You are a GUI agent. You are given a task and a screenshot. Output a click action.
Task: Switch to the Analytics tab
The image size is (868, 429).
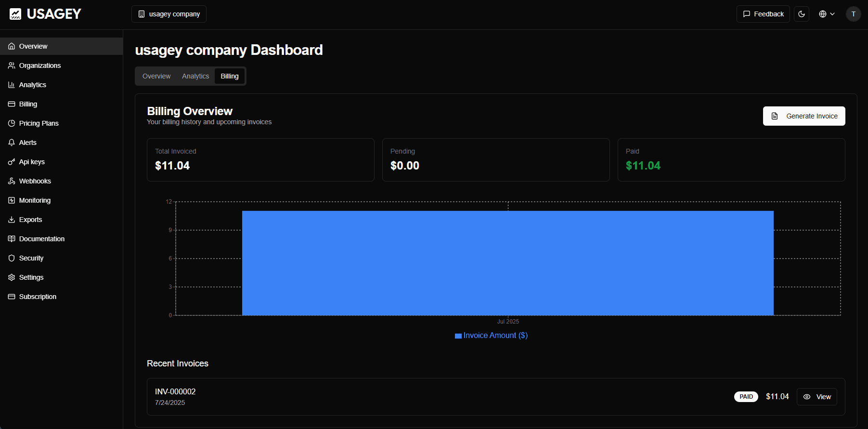(x=195, y=76)
